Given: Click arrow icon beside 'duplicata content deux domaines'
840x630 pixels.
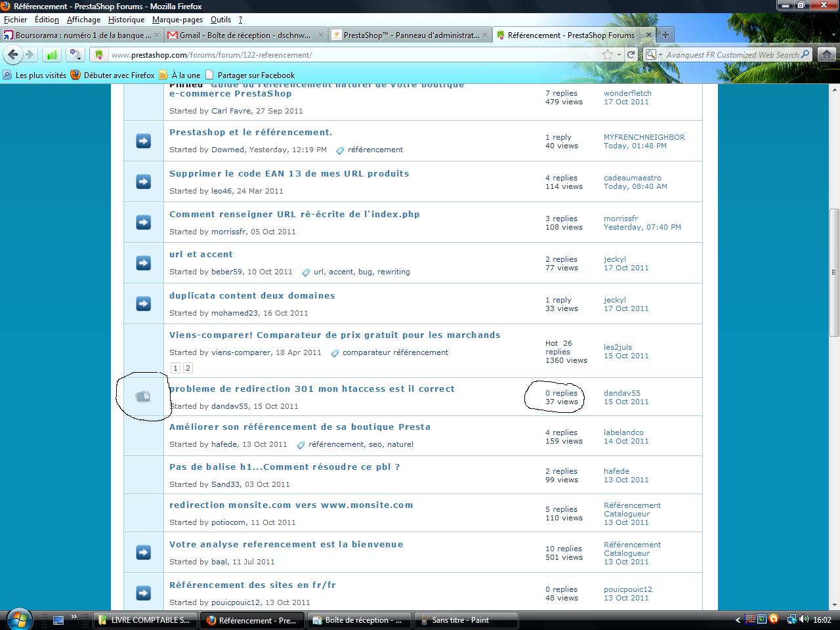Looking at the screenshot, I should pyautogui.click(x=143, y=303).
